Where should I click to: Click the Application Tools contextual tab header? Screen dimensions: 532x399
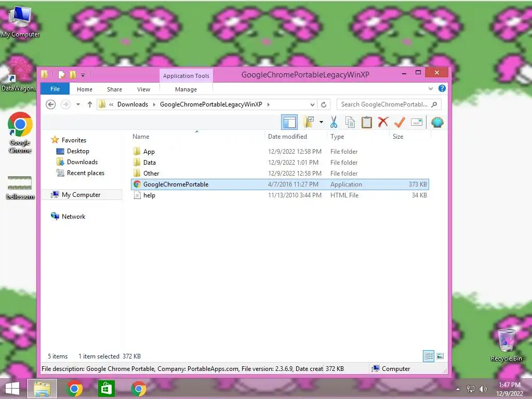coord(186,76)
